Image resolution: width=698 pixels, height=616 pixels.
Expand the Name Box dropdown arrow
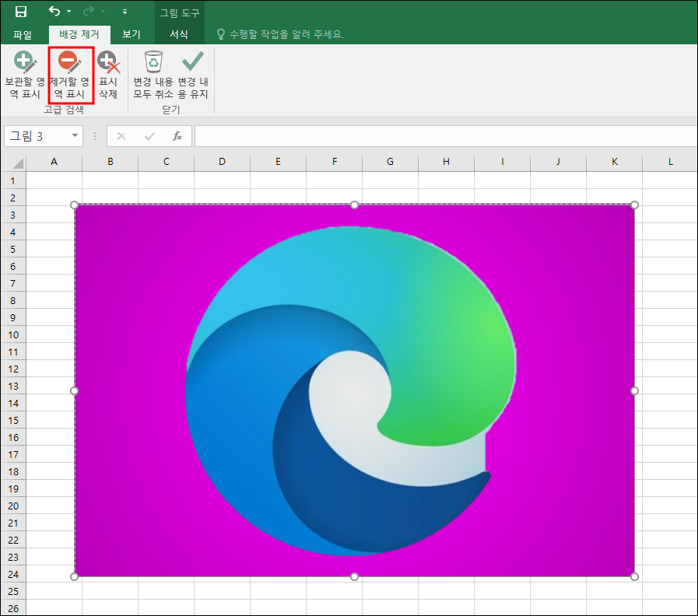point(75,136)
